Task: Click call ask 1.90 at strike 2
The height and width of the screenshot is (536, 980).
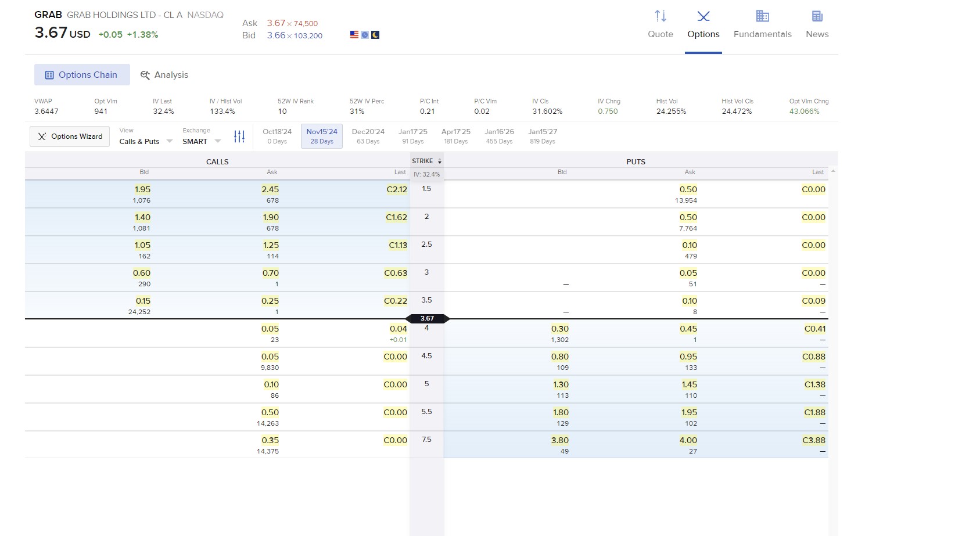Action: 271,217
